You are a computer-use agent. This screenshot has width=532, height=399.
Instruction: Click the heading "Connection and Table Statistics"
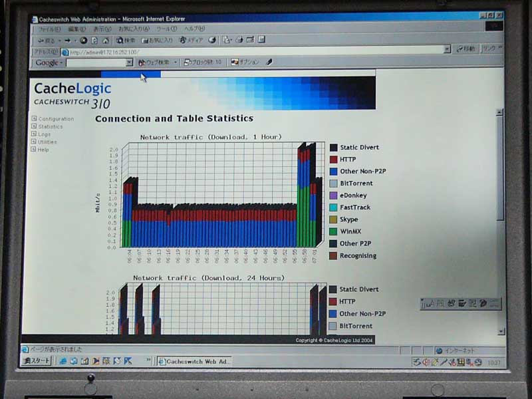(x=174, y=118)
